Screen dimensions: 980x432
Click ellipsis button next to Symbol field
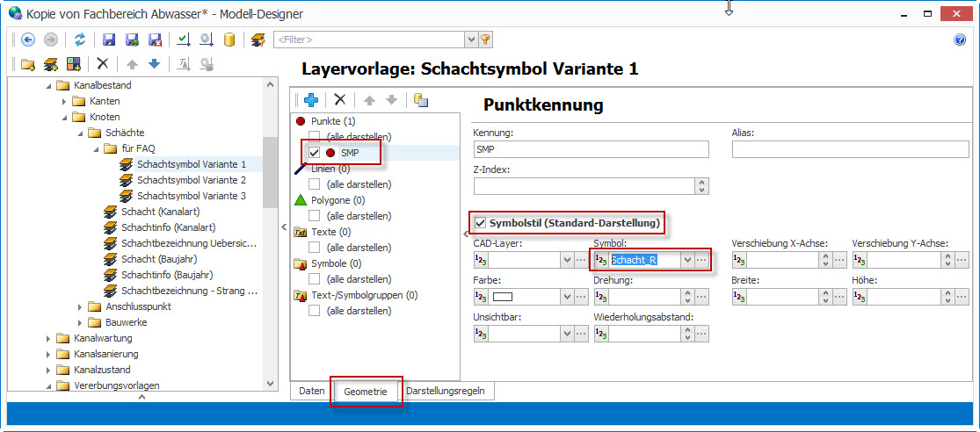[701, 260]
